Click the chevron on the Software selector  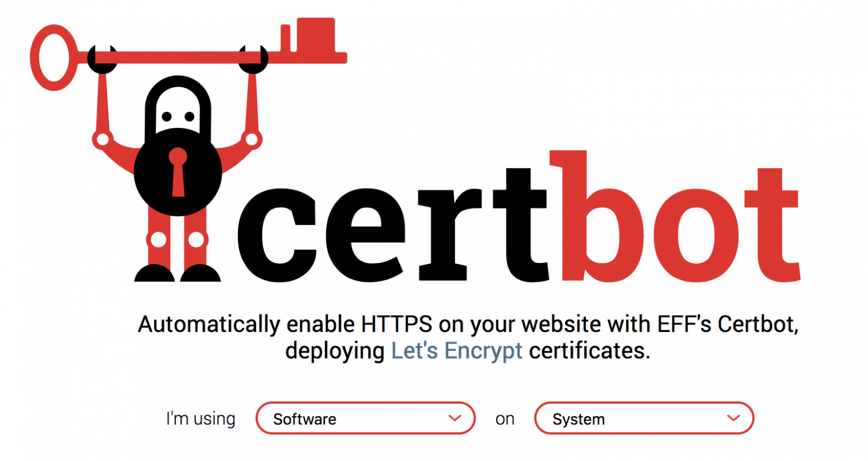(454, 419)
